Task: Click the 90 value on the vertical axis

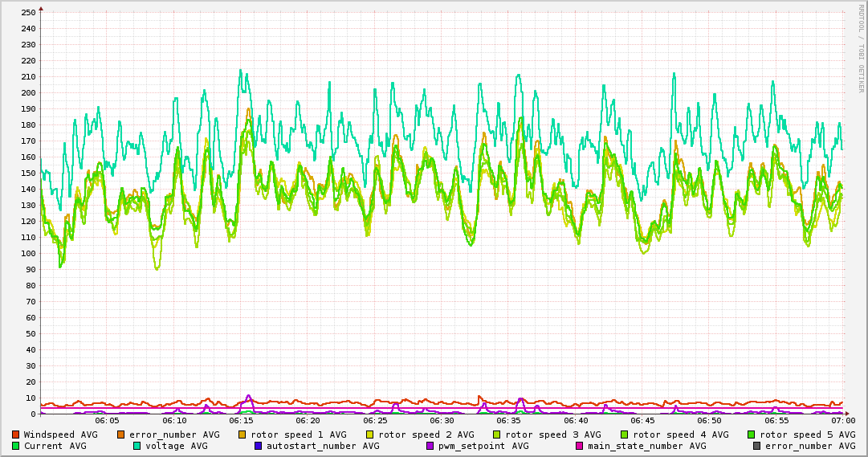Action: click(x=31, y=269)
